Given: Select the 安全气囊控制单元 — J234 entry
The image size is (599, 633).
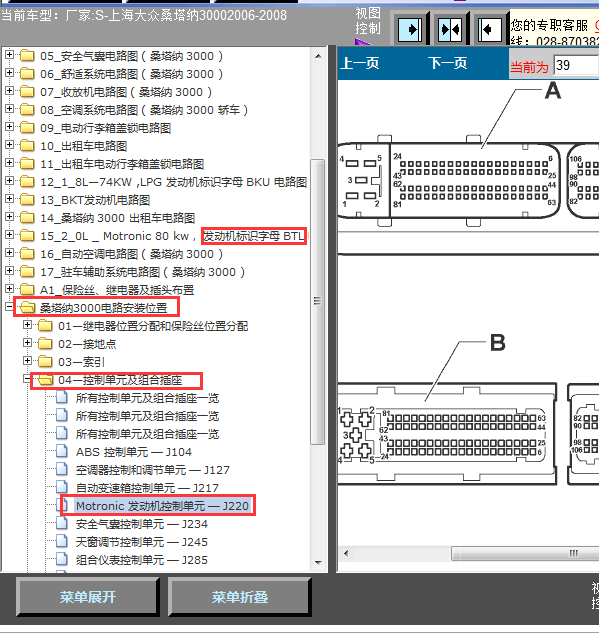Looking at the screenshot, I should pos(142,524).
